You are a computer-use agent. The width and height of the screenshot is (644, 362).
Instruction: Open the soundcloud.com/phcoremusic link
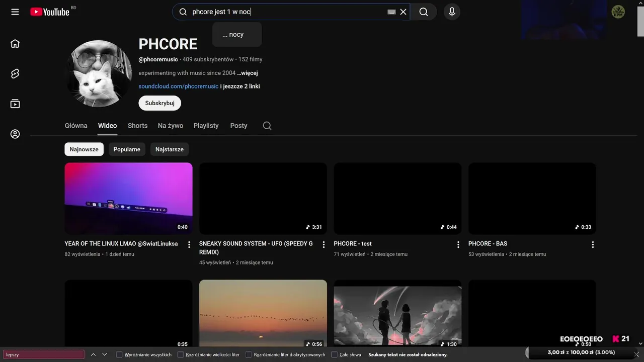point(179,86)
